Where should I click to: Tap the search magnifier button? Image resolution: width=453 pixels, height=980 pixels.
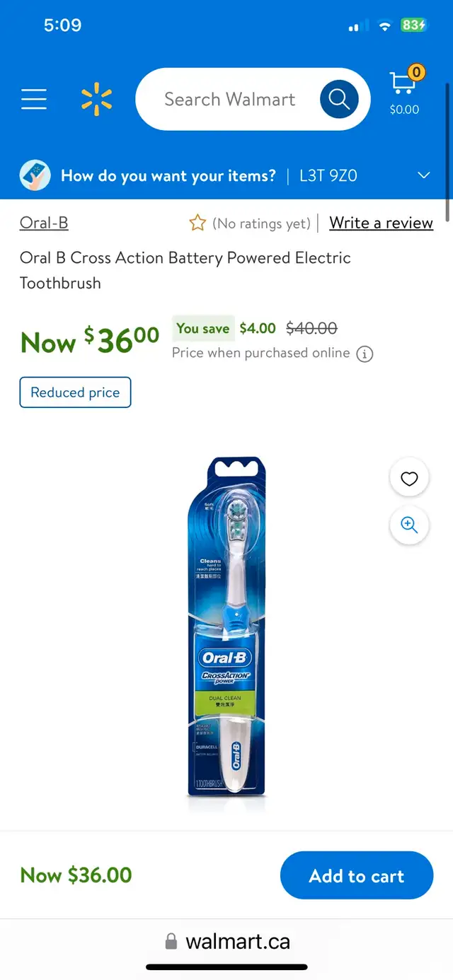[x=339, y=99]
